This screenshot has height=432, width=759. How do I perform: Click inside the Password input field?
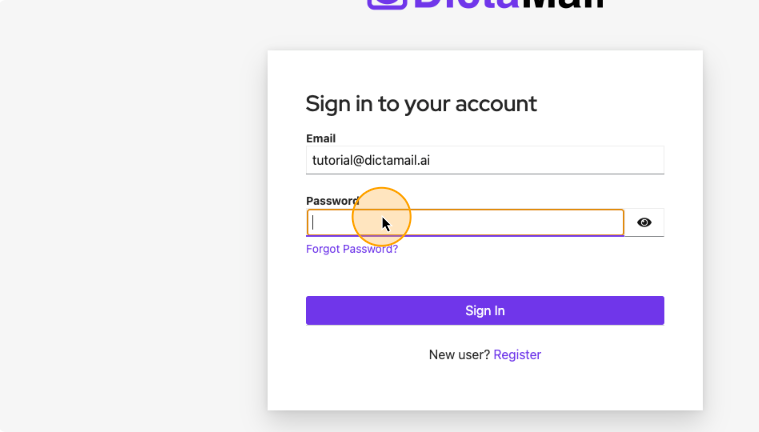coord(465,223)
